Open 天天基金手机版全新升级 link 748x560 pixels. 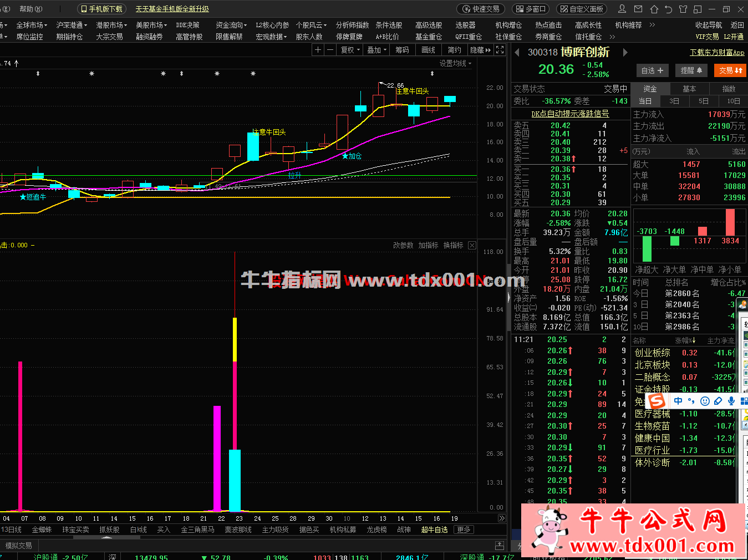coord(172,9)
